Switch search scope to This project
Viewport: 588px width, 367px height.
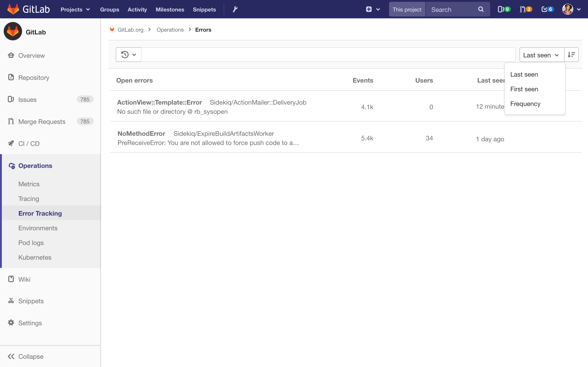[407, 9]
